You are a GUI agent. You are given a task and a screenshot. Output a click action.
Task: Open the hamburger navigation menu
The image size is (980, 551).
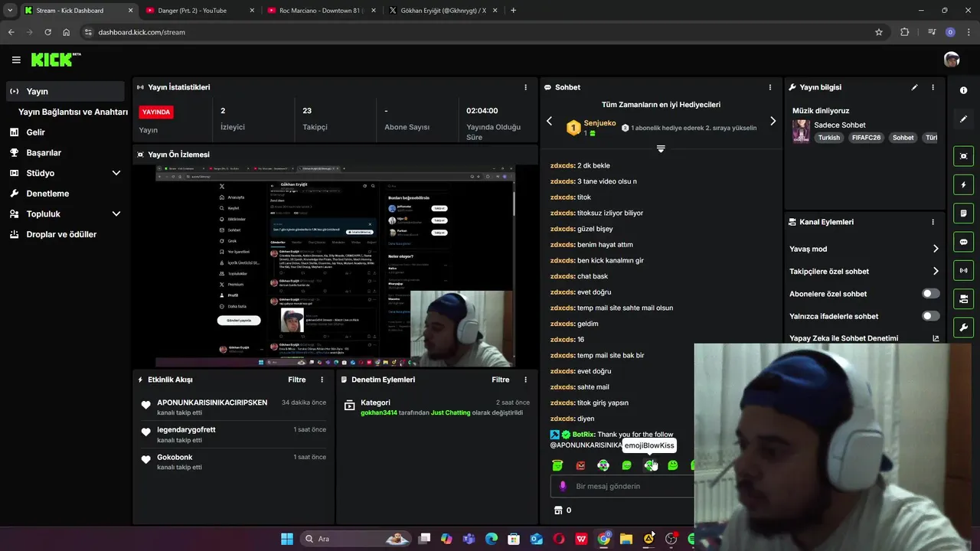(x=16, y=60)
